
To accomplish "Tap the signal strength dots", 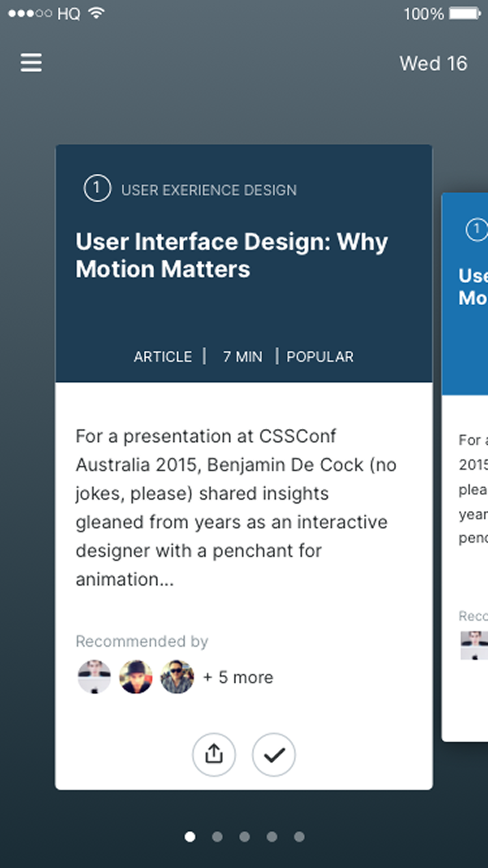I will (x=30, y=13).
